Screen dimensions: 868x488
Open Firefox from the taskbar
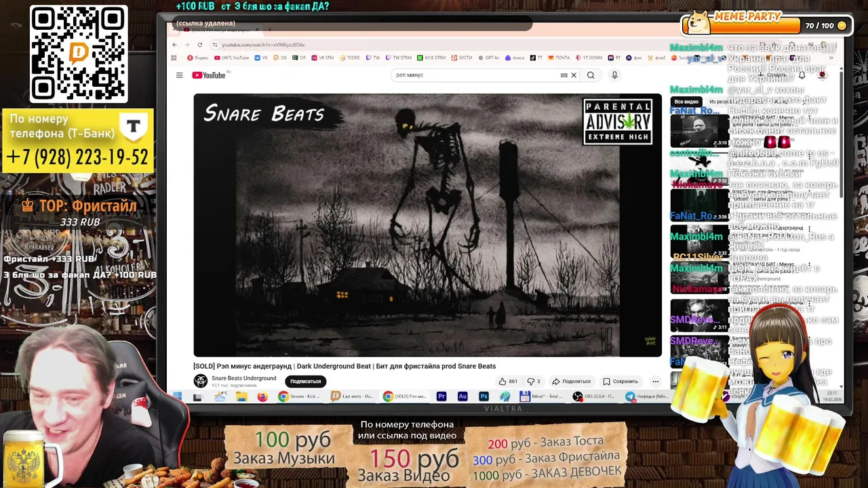pos(262,396)
